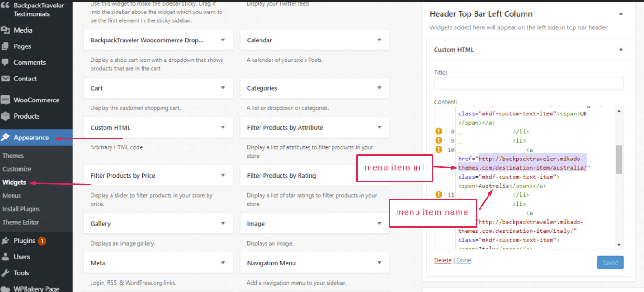The height and width of the screenshot is (292, 644).
Task: Click the Plugins plug icon
Action: click(x=6, y=241)
